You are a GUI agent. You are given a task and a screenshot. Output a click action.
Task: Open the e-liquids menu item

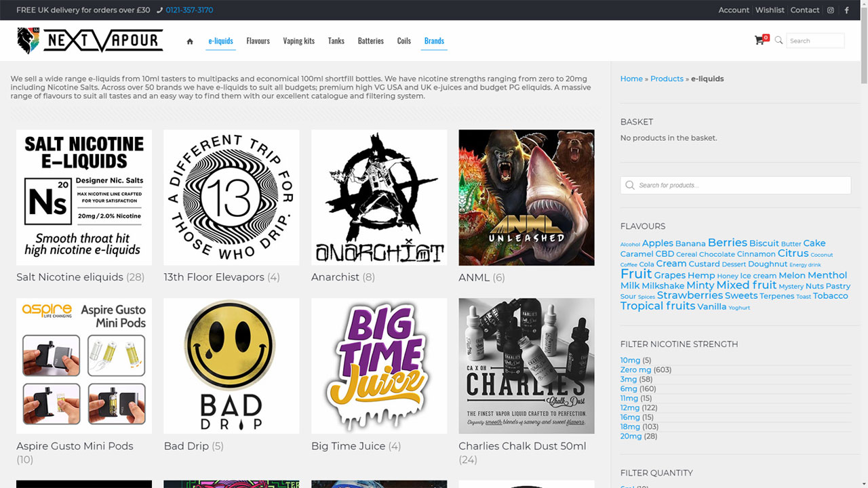pyautogui.click(x=220, y=41)
